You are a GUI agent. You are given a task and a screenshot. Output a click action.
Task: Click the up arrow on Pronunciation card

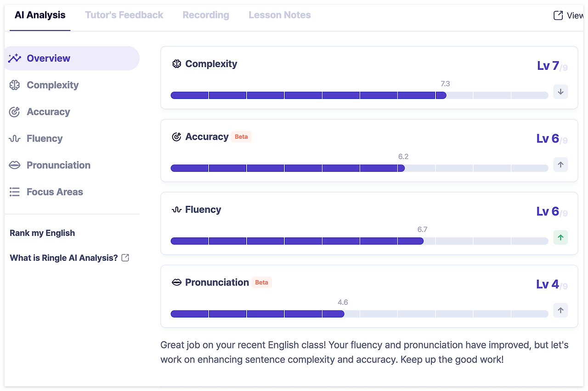(560, 310)
